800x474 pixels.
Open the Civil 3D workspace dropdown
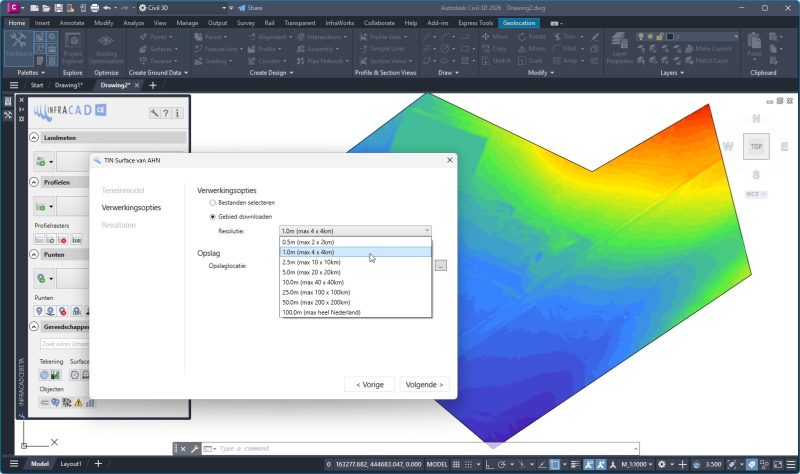182,8
